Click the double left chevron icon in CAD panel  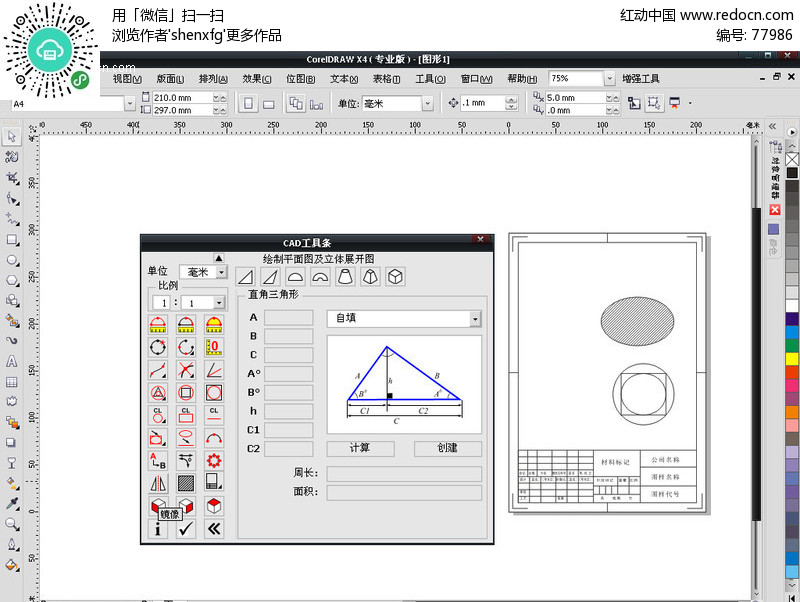(x=214, y=529)
